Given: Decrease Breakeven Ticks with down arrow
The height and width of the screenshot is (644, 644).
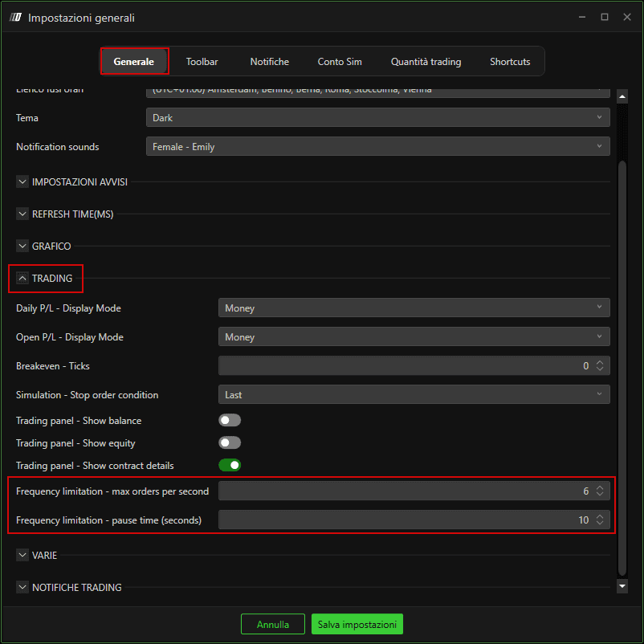Looking at the screenshot, I should (600, 369).
